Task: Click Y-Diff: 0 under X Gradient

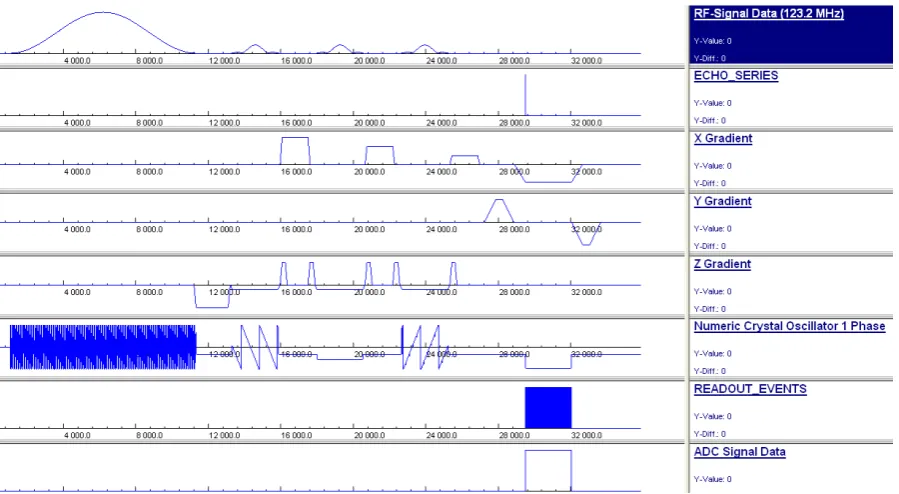Action: 710,183
